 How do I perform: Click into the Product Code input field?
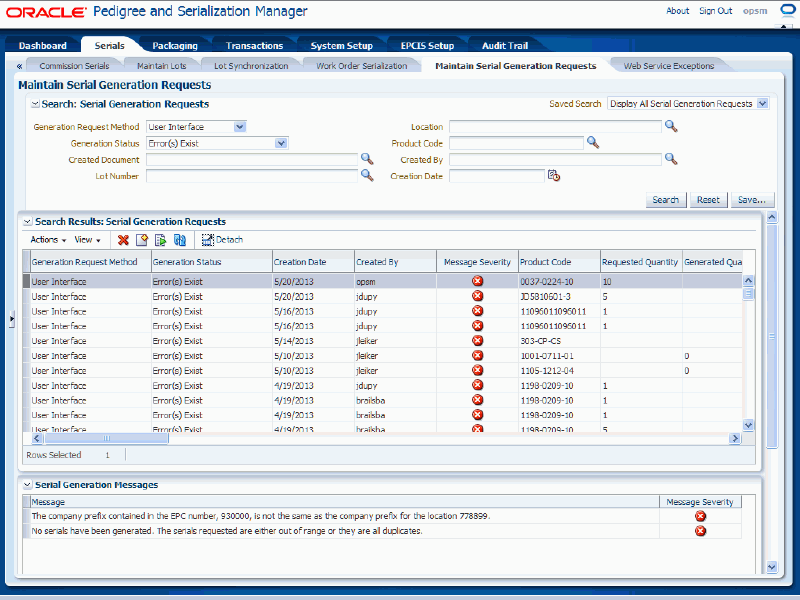point(516,143)
